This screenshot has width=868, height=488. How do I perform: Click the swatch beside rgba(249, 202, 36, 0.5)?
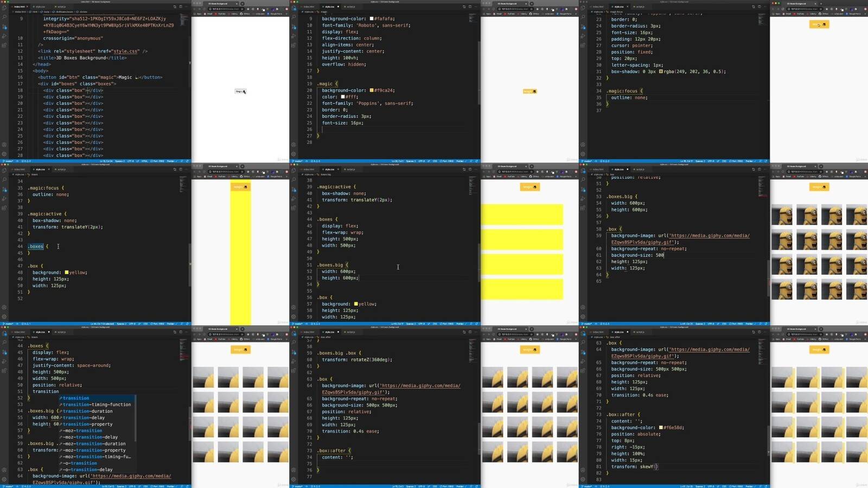point(661,72)
